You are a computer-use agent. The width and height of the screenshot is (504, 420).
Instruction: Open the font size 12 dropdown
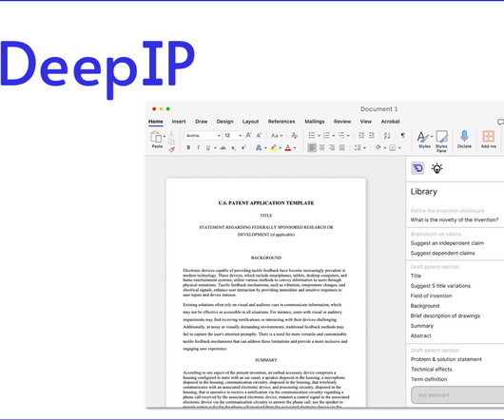click(233, 136)
